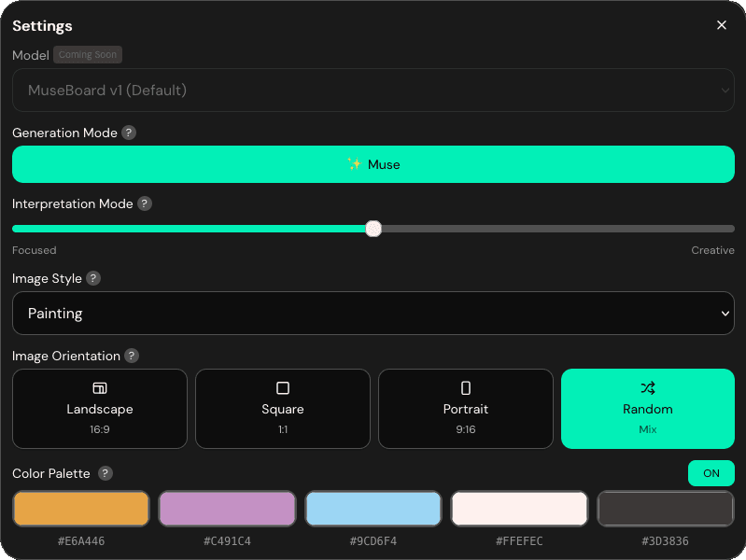Viewport: 746px width, 560px height.
Task: Pick the Portrait 9:16 orientation
Action: pyautogui.click(x=465, y=408)
